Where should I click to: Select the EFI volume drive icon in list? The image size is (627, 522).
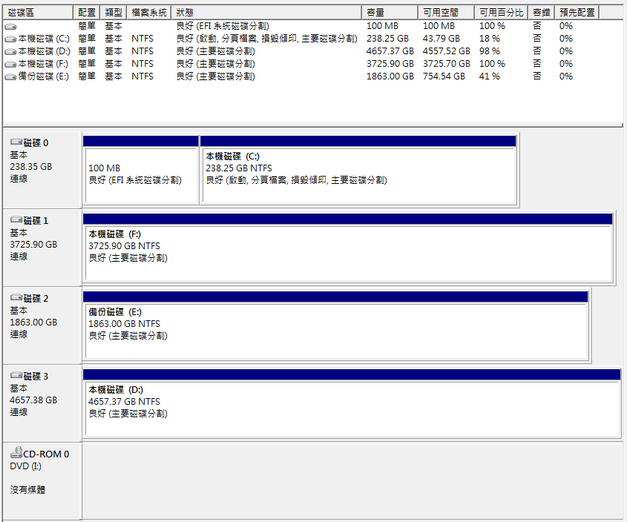coord(10,27)
